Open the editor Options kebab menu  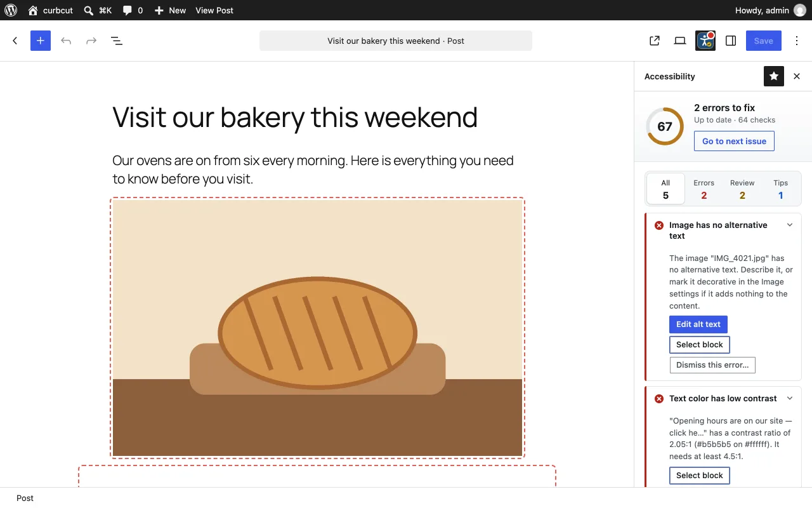click(x=797, y=41)
